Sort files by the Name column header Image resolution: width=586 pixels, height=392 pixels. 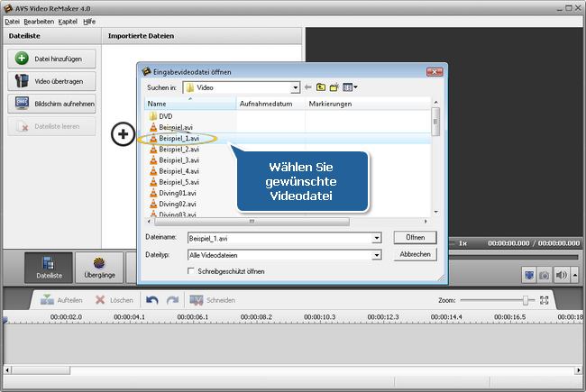(190, 104)
